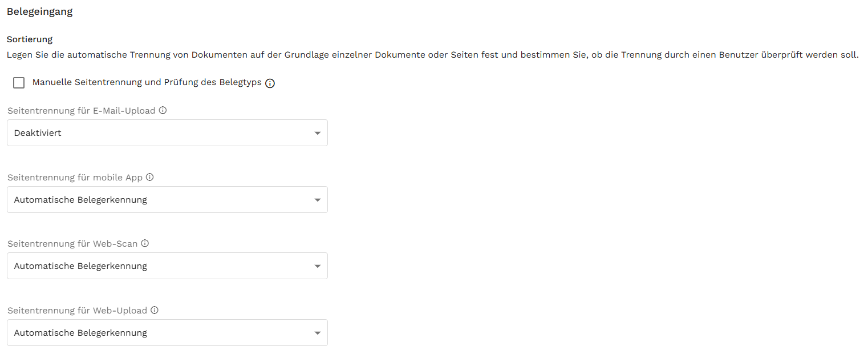Click 'Automatische Belegerkennung' value under Web-Upload
Image resolution: width=868 pixels, height=358 pixels.
(80, 333)
